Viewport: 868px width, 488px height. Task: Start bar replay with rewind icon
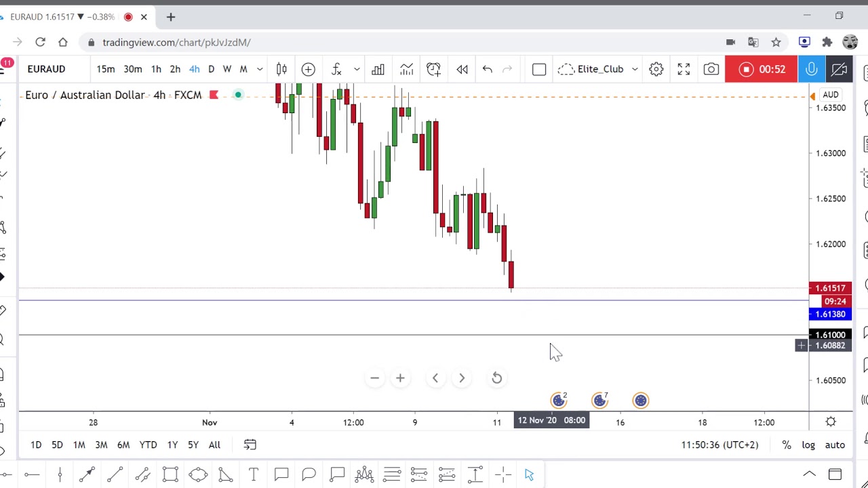click(462, 69)
